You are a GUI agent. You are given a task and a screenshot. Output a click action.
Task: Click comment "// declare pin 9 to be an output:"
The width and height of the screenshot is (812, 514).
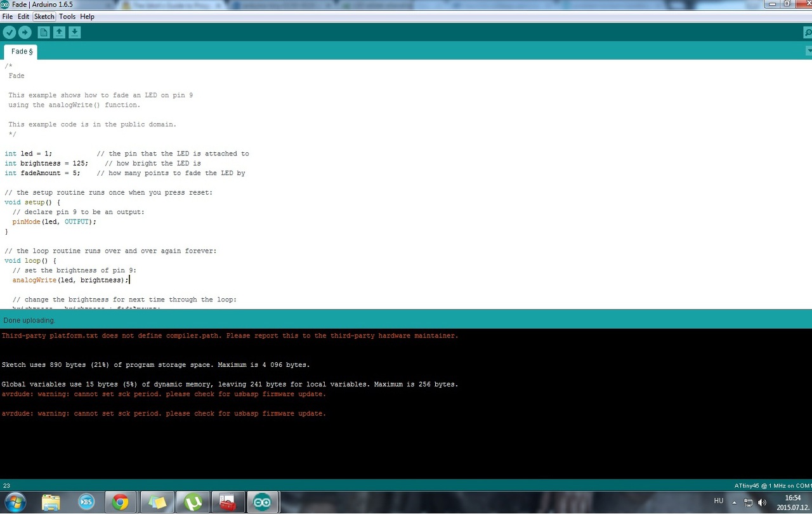(79, 212)
